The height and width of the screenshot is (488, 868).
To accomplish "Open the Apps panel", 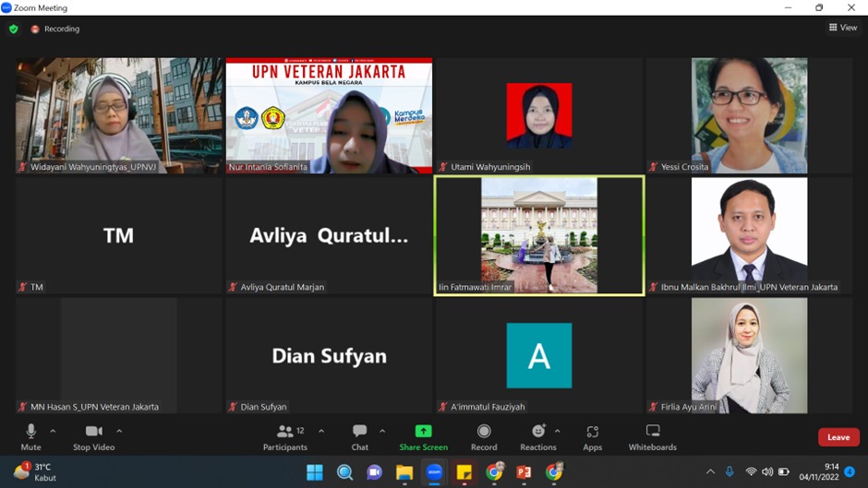I will (x=592, y=432).
